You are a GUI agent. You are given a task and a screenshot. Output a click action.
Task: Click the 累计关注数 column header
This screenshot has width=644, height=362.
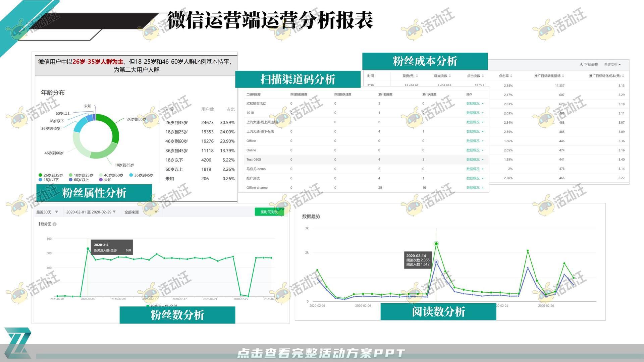[429, 95]
